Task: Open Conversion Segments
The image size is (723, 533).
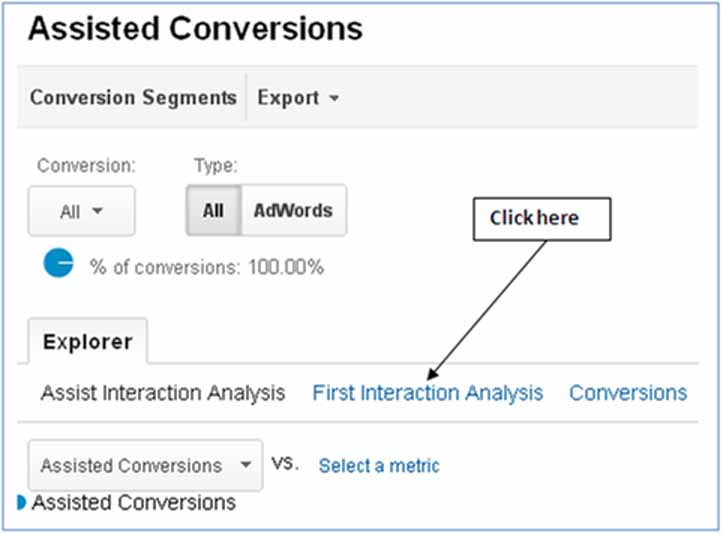Action: (133, 98)
